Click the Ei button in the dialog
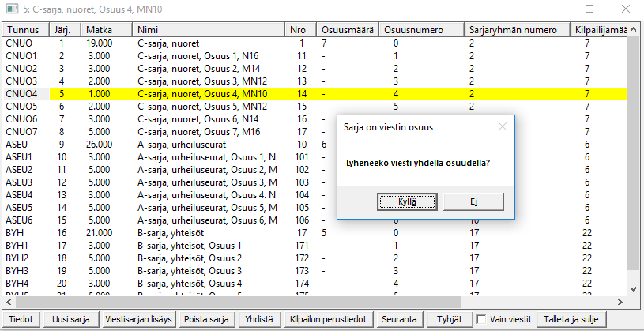644x331 pixels. (473, 201)
